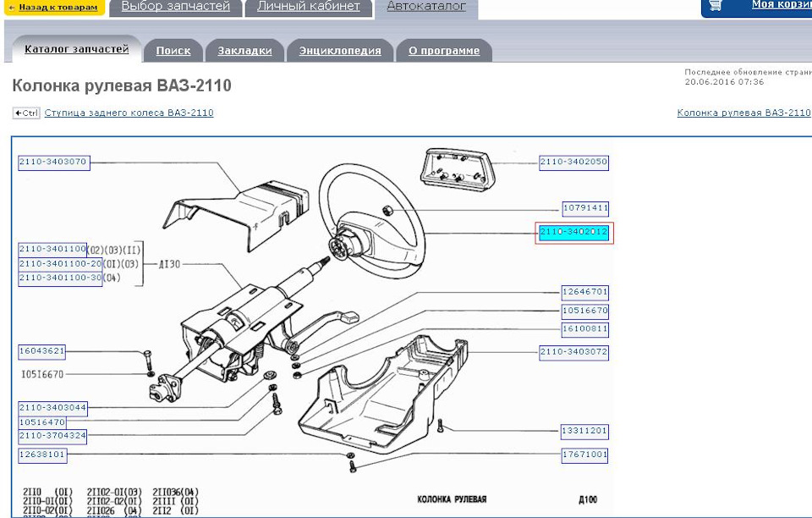Open the Личный кабинет tab
The image size is (812, 518).
pos(309,8)
